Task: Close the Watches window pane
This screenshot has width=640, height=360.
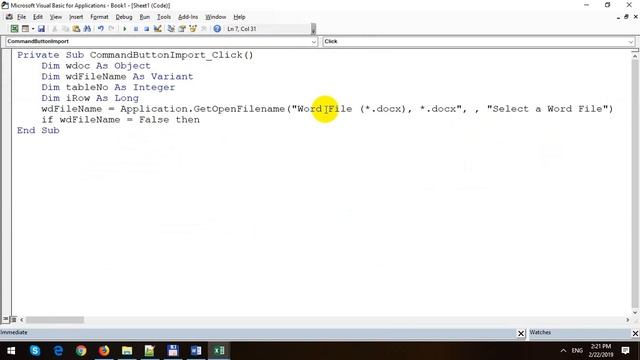Action: coord(636,333)
